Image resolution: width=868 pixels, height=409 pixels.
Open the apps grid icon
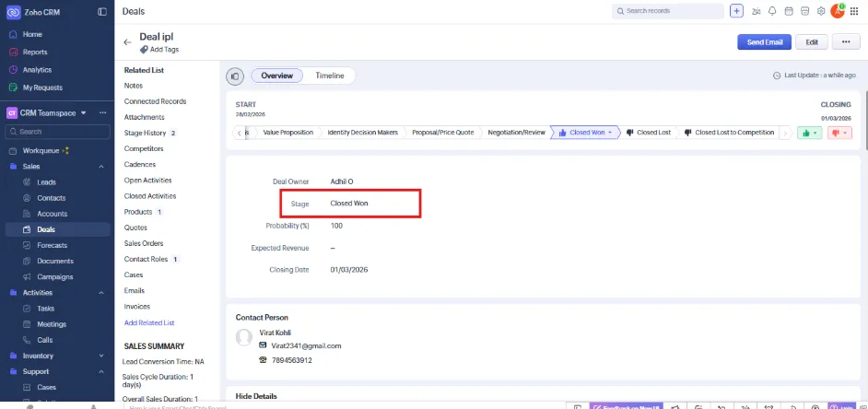tap(854, 11)
